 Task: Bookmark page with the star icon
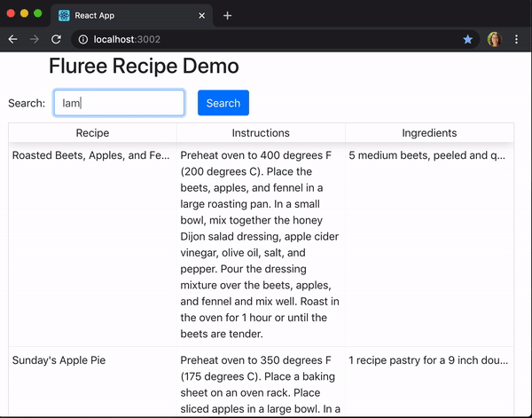coord(467,39)
